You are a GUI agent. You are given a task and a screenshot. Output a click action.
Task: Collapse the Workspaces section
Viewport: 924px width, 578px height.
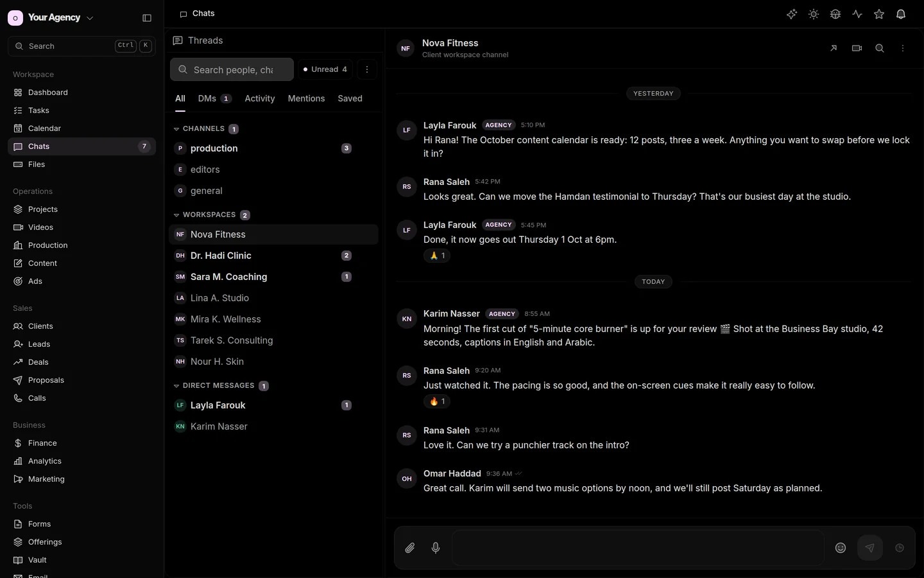click(212, 215)
